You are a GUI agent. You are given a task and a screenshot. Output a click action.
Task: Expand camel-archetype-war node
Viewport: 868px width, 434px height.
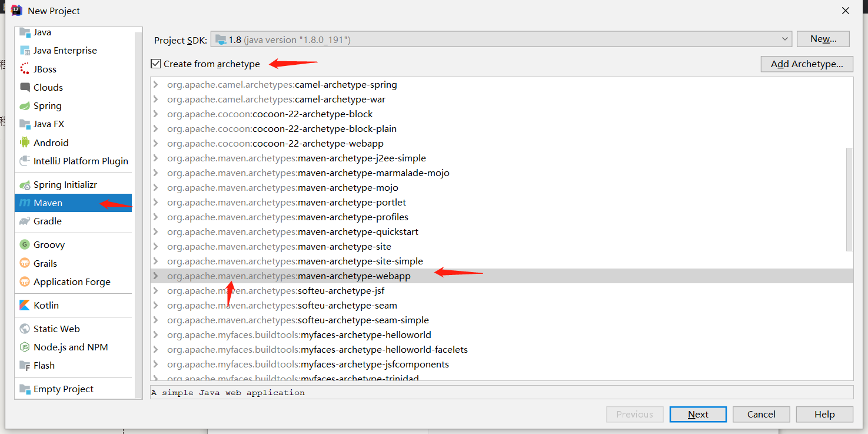click(156, 100)
